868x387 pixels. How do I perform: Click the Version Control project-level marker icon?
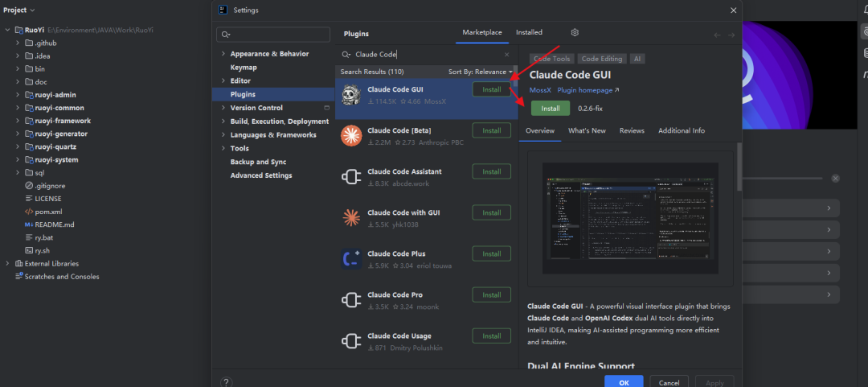click(x=326, y=108)
